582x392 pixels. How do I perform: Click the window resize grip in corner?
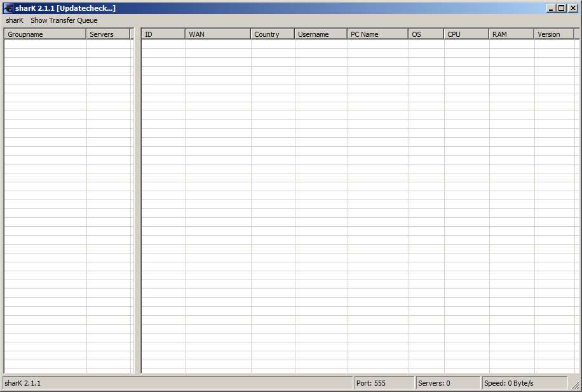(575, 385)
